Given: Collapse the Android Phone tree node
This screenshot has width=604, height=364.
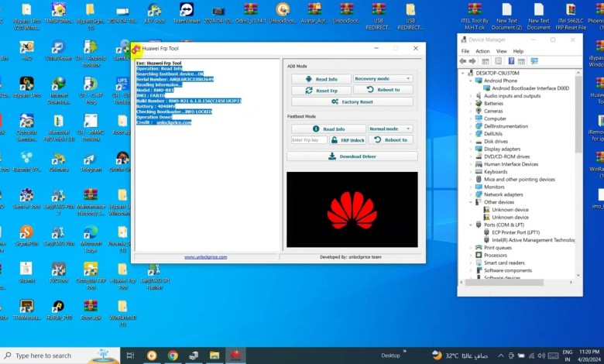Looking at the screenshot, I should [472, 81].
